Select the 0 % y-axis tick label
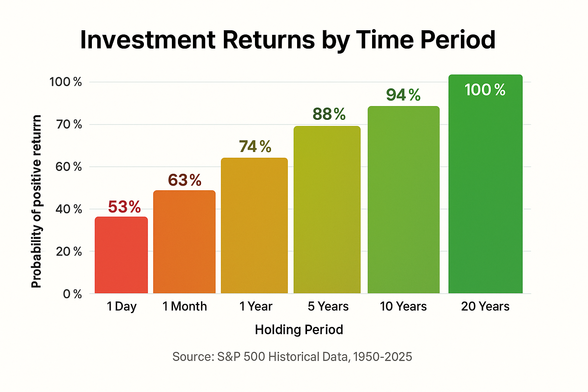588x392 pixels. [72, 294]
